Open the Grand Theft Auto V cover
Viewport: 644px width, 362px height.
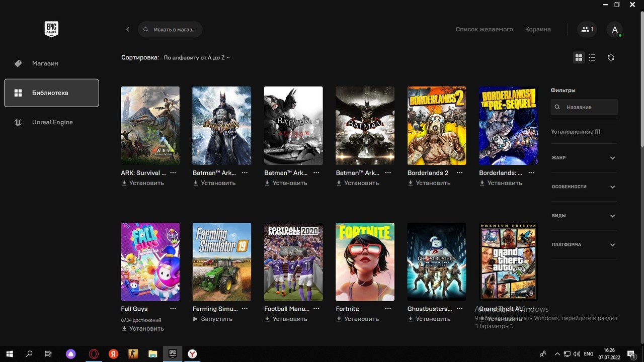(x=508, y=261)
